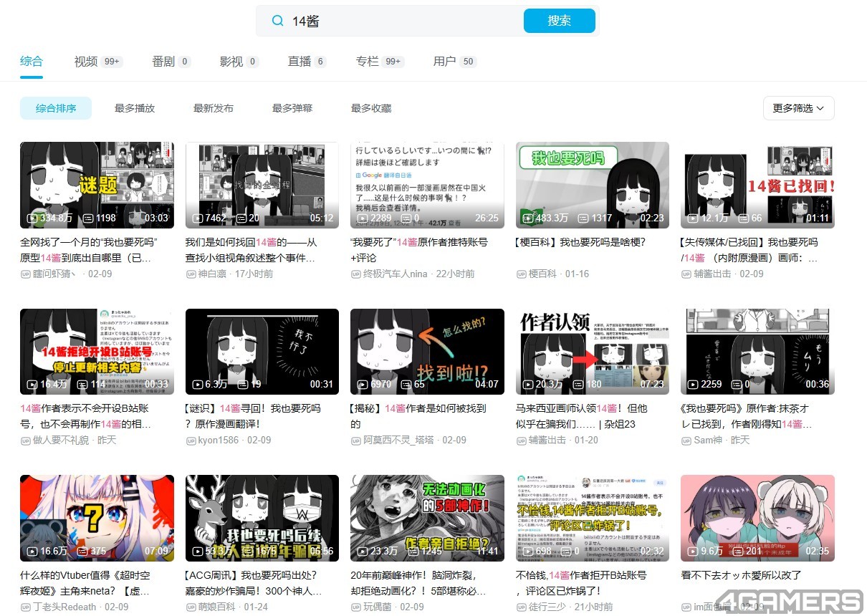
Task: Click into the search field containing 14酱
Action: tap(401, 21)
